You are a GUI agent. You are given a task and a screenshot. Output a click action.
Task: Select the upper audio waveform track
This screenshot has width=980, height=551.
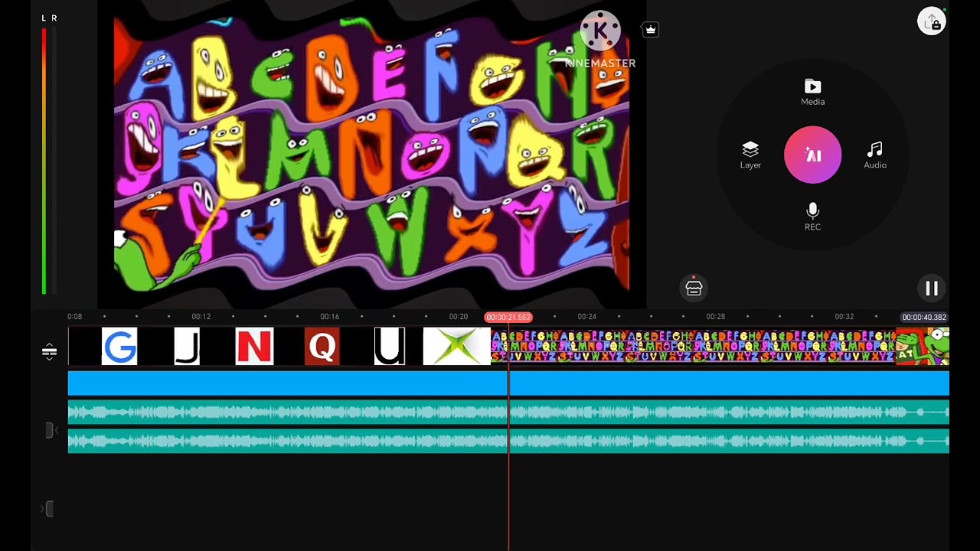pos(508,412)
